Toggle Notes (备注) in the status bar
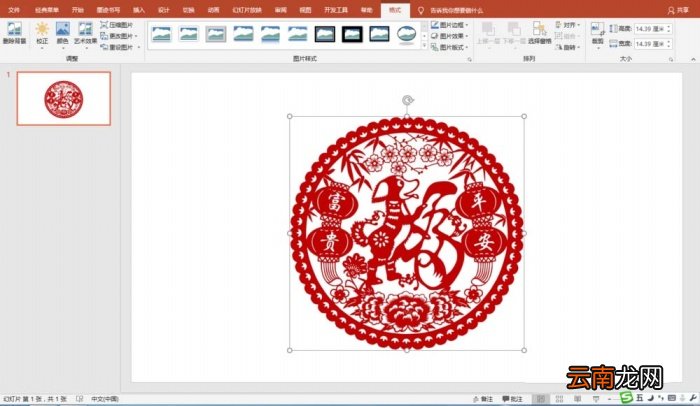This screenshot has width=700, height=406. (483, 399)
